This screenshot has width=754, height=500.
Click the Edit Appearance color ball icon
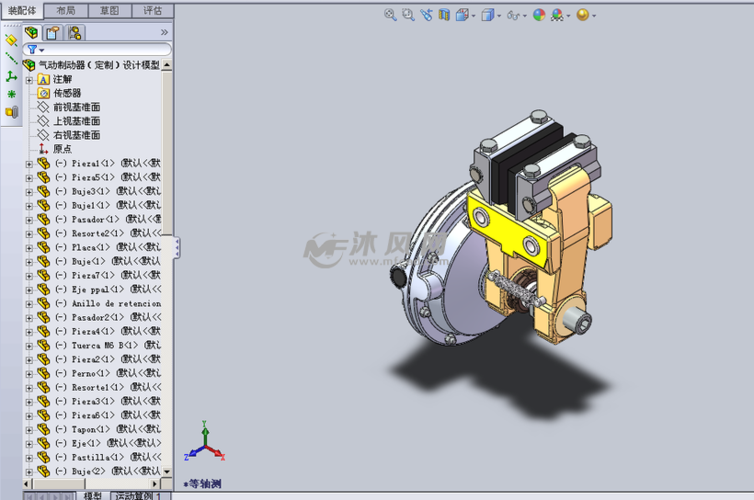pos(539,15)
